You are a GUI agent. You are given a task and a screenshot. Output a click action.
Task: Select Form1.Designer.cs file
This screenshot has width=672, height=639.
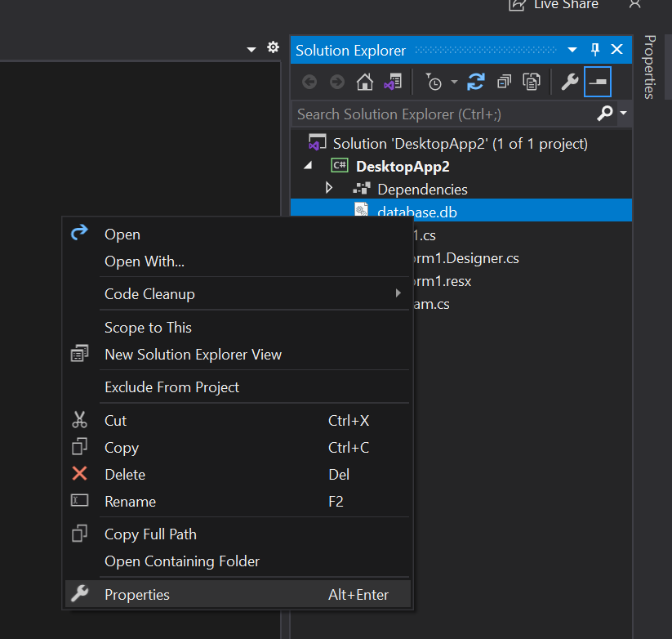(466, 258)
